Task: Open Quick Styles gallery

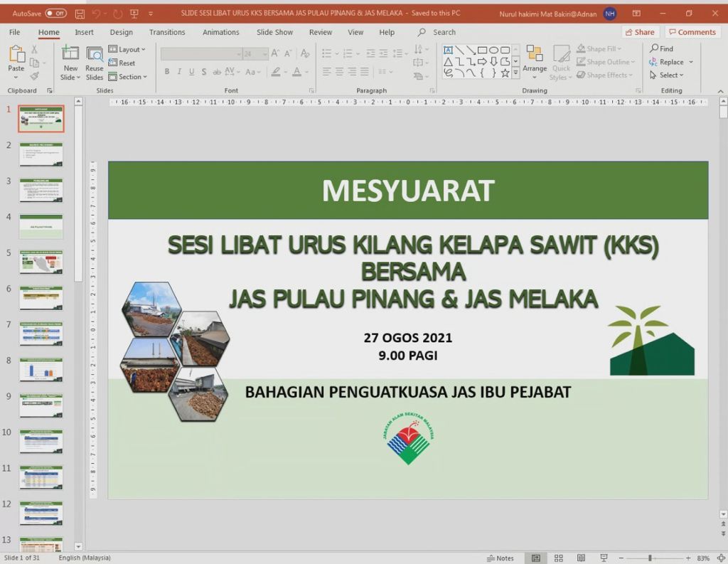Action: 561,63
